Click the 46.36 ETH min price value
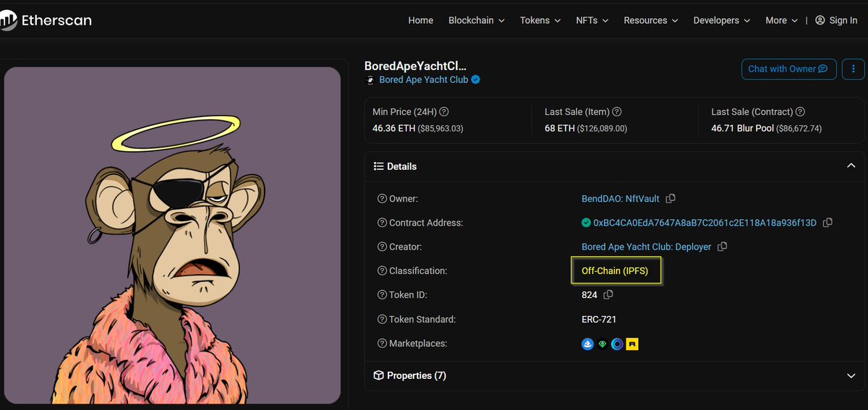 (x=395, y=128)
